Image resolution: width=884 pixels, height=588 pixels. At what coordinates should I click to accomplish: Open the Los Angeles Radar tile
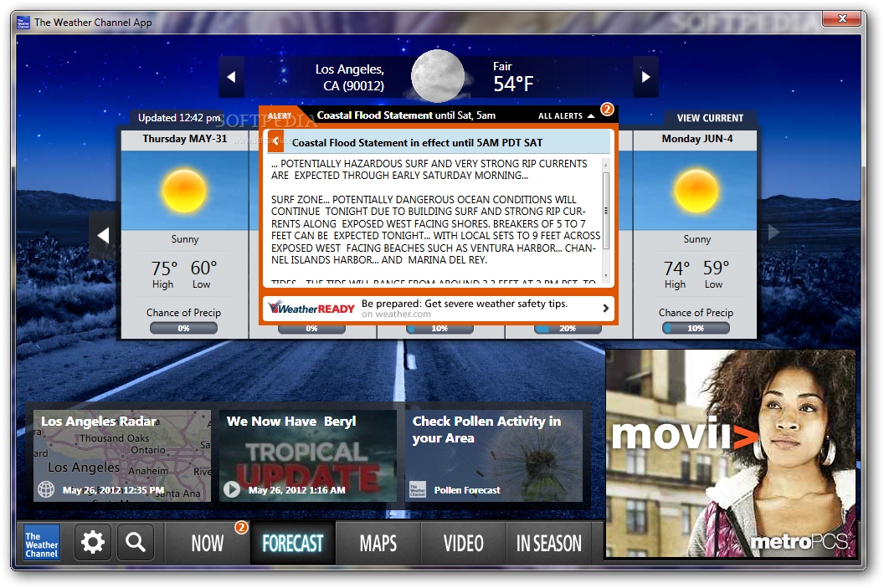pos(121,456)
